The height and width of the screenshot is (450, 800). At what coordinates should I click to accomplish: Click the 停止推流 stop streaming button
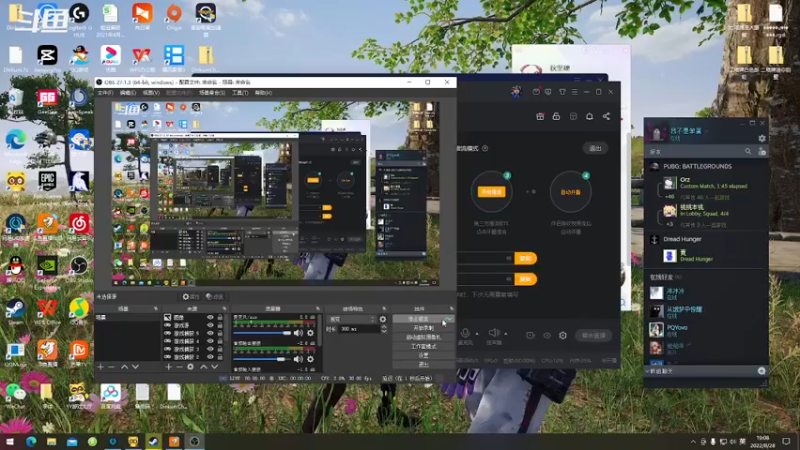pyautogui.click(x=423, y=319)
